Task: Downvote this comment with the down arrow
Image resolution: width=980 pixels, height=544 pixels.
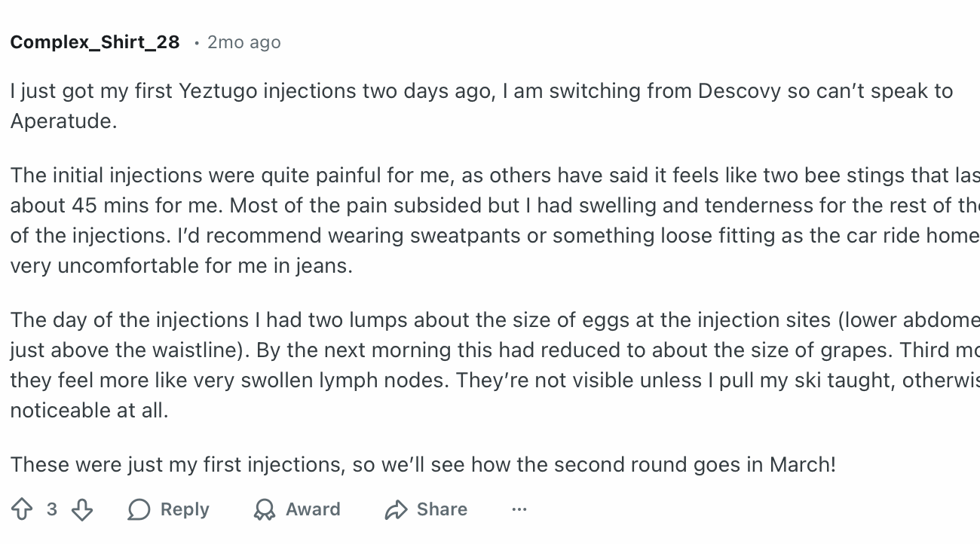Action: (81, 510)
